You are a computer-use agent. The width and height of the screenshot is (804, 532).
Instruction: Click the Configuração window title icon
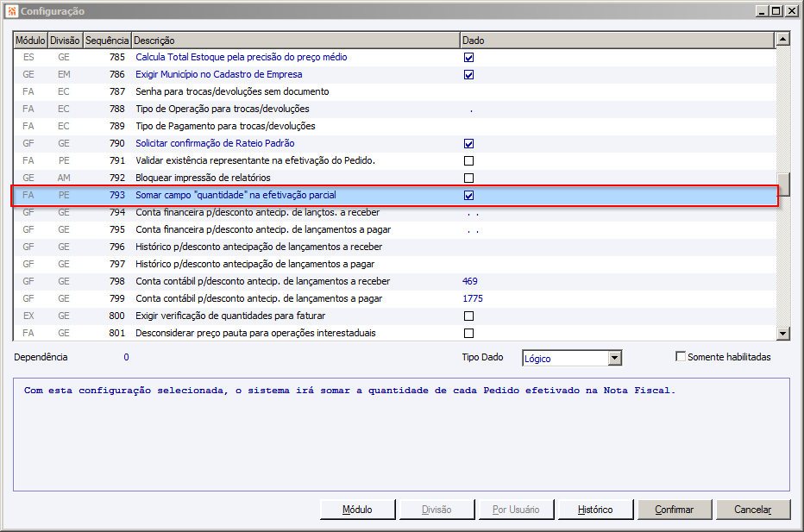tap(12, 10)
